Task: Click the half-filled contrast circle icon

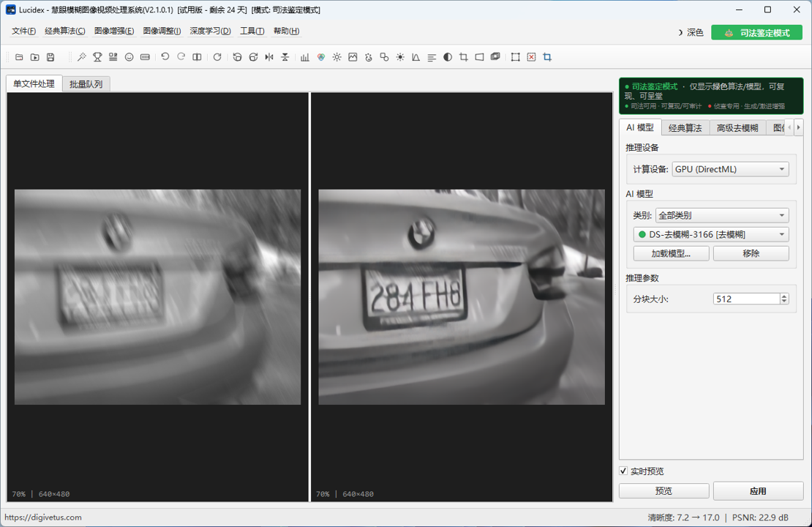Action: pyautogui.click(x=448, y=57)
